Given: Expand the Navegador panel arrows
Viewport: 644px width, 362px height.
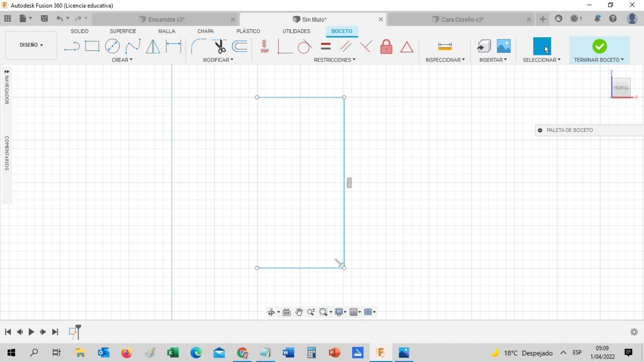Looking at the screenshot, I should [x=7, y=71].
